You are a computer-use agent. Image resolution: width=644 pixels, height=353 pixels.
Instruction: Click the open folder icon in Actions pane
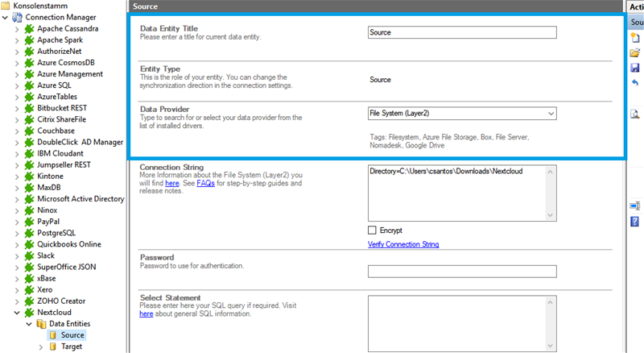[x=635, y=53]
